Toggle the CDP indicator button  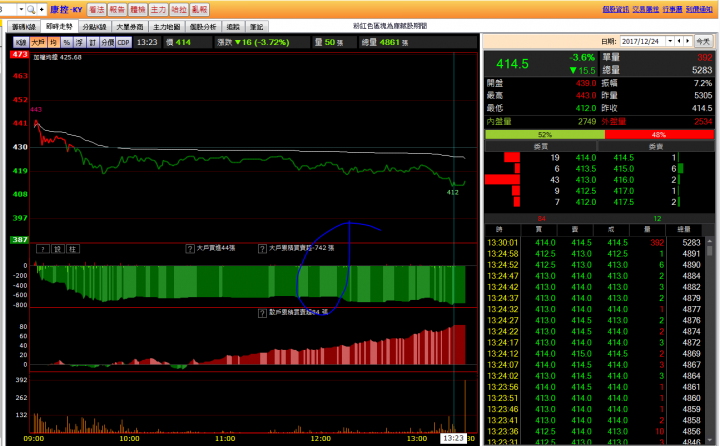[124, 42]
